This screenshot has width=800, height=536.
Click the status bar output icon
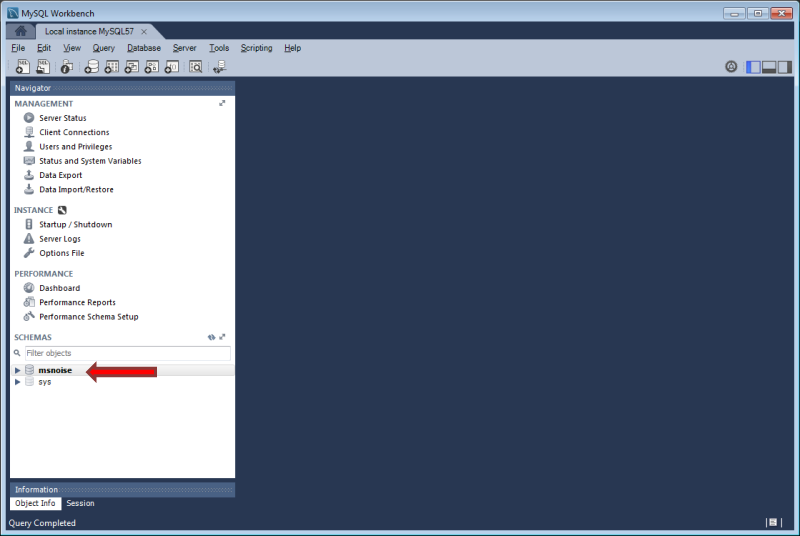[x=773, y=522]
